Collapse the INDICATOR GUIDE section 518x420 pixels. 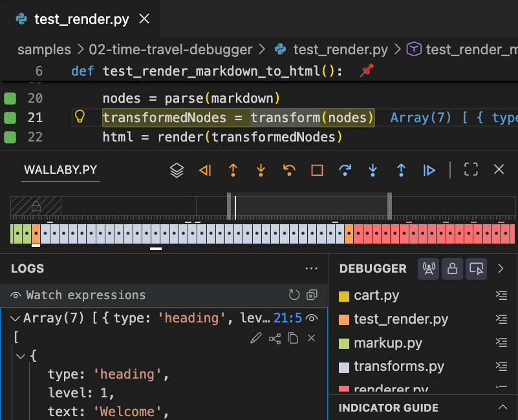502,407
